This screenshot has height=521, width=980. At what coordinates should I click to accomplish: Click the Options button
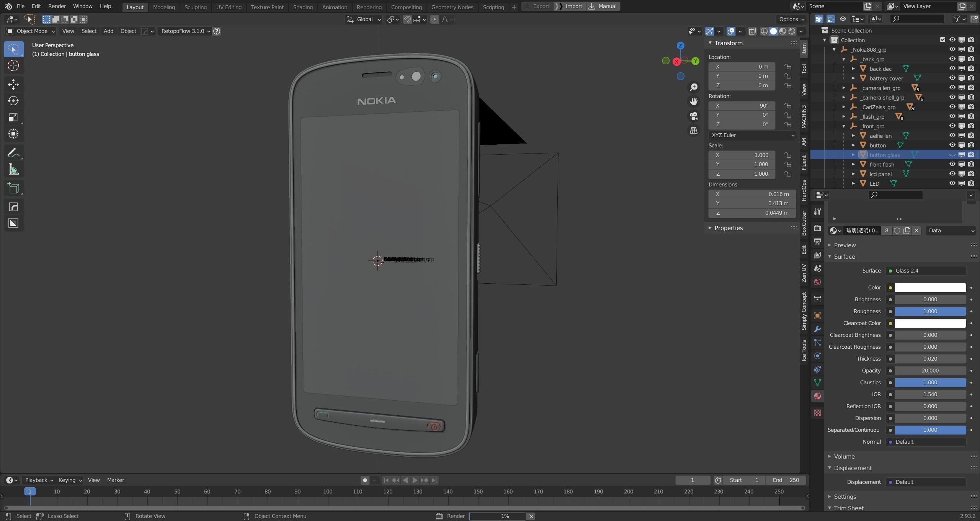792,19
